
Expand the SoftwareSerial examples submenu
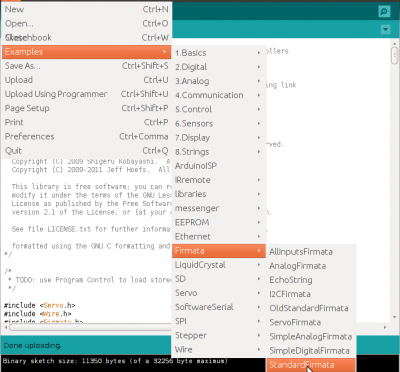(219, 307)
